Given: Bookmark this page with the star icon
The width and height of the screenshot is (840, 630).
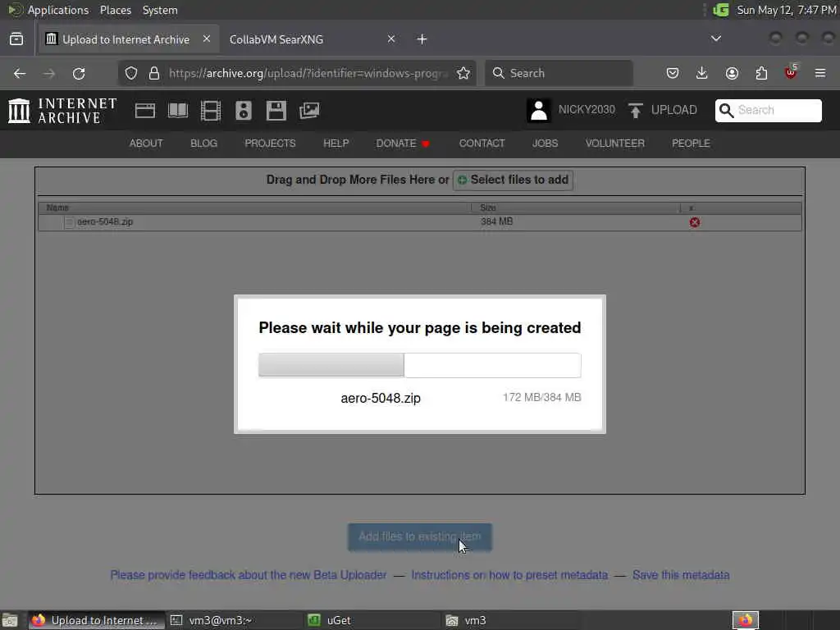Looking at the screenshot, I should pyautogui.click(x=463, y=73).
